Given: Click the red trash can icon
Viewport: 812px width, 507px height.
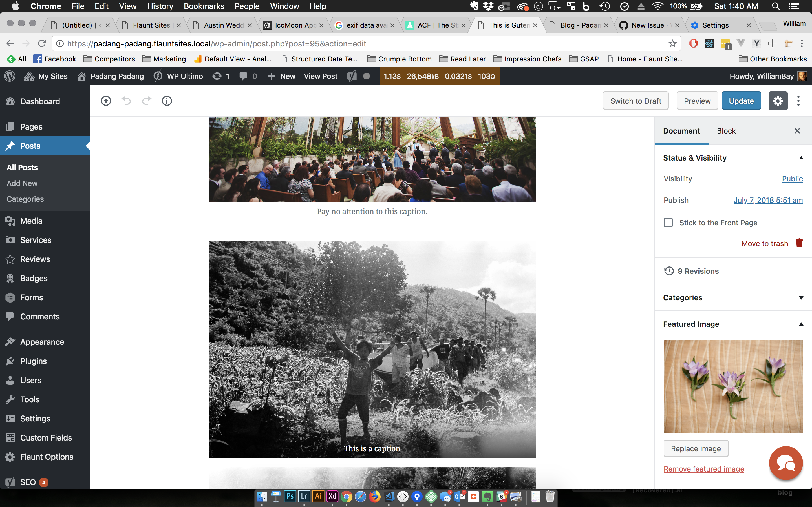Looking at the screenshot, I should coord(799,243).
